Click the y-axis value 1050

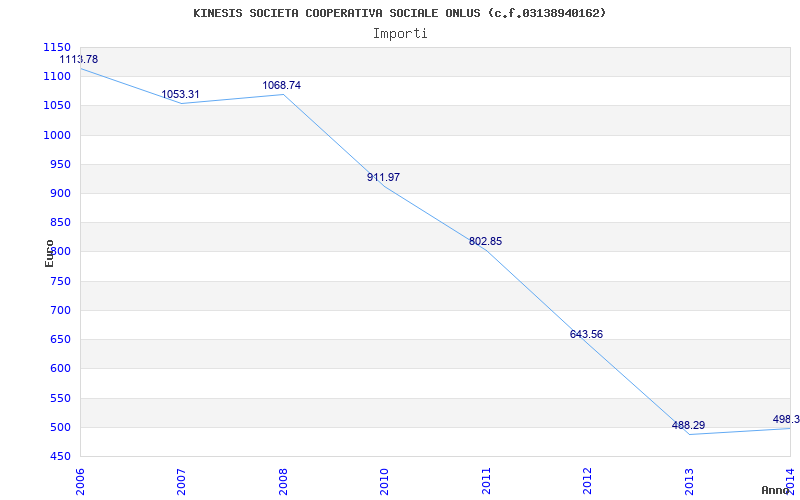57,106
